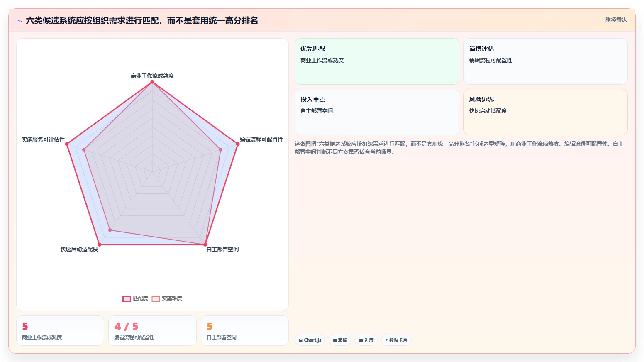644x362 pixels.
Task: Click the 匹配度 legend color box
Action: click(127, 298)
